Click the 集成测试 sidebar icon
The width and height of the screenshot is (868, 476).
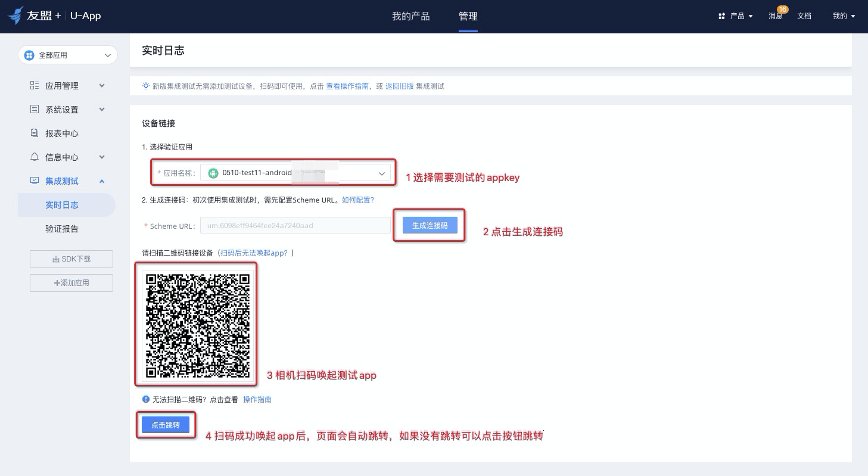coord(35,181)
